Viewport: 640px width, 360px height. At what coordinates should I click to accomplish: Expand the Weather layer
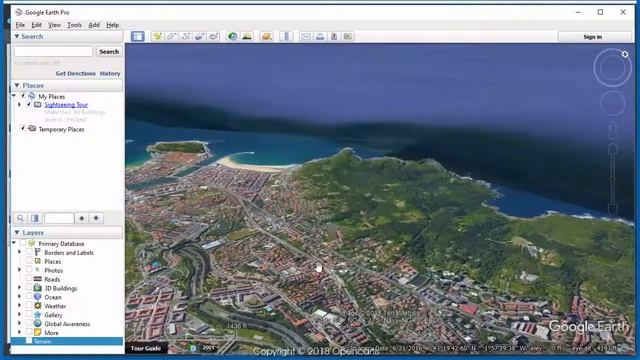(x=19, y=306)
